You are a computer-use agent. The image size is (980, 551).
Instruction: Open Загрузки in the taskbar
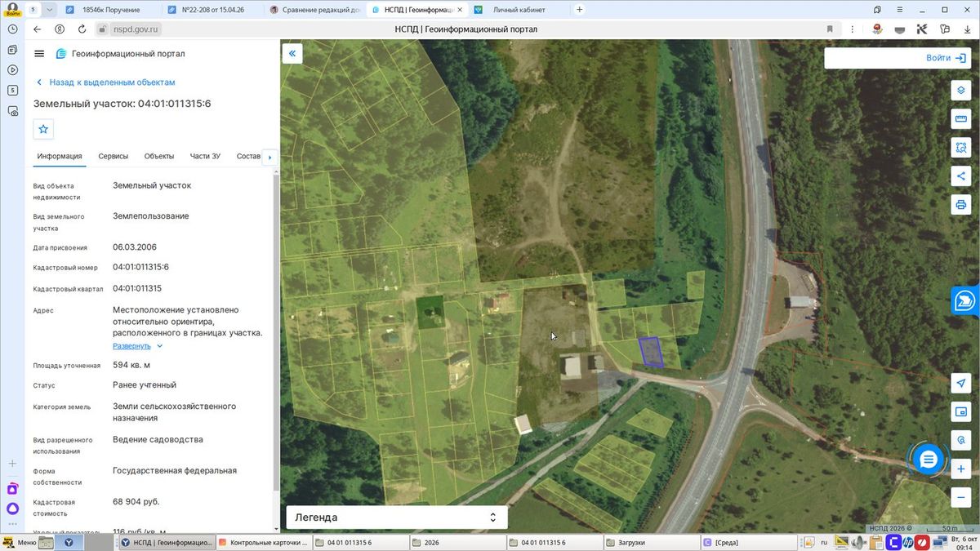pyautogui.click(x=651, y=542)
